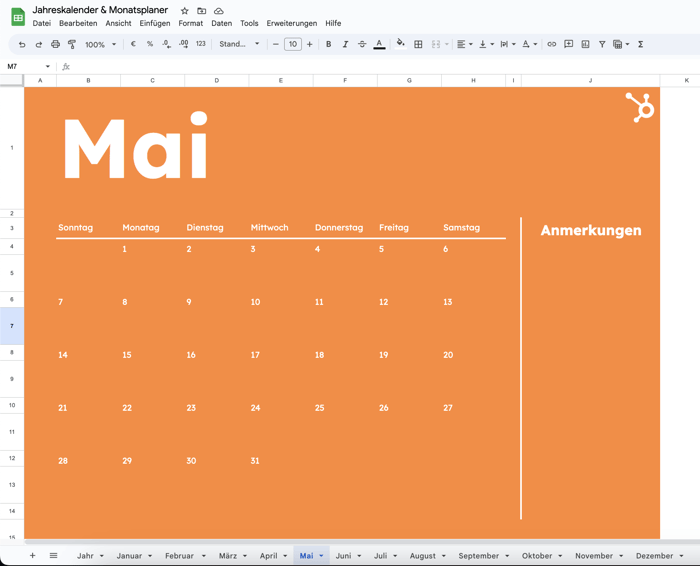Add a new sheet with plus icon
This screenshot has height=566, width=700.
(32, 556)
